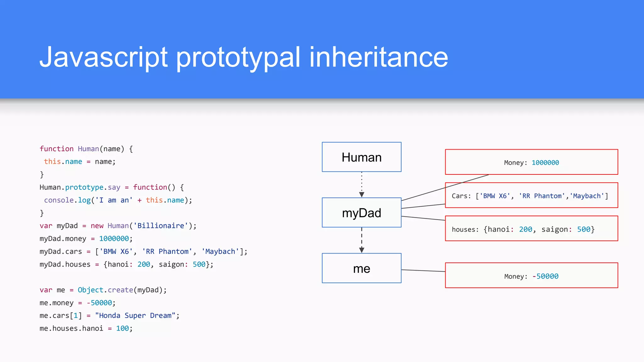The image size is (644, 362).
Task: Click the 'var me = Object.create(myDad)' line
Action: pos(103,290)
